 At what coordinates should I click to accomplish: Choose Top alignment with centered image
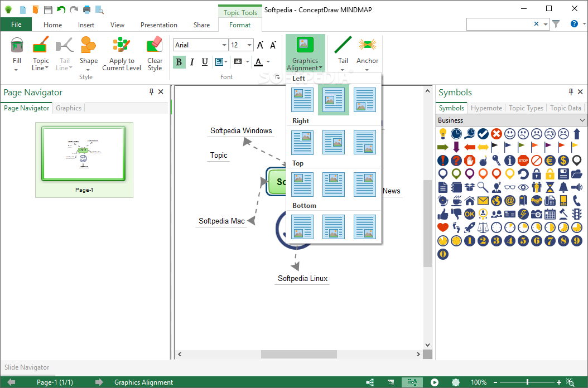[x=334, y=185]
